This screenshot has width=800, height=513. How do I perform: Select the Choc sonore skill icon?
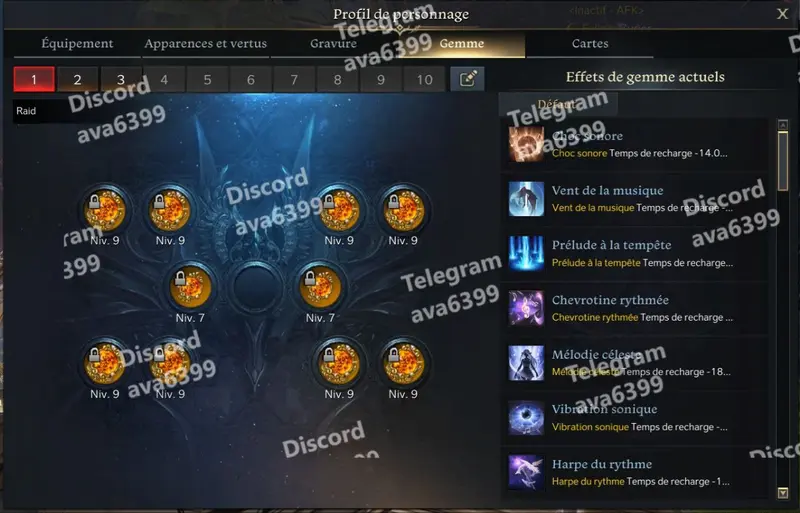pyautogui.click(x=526, y=144)
